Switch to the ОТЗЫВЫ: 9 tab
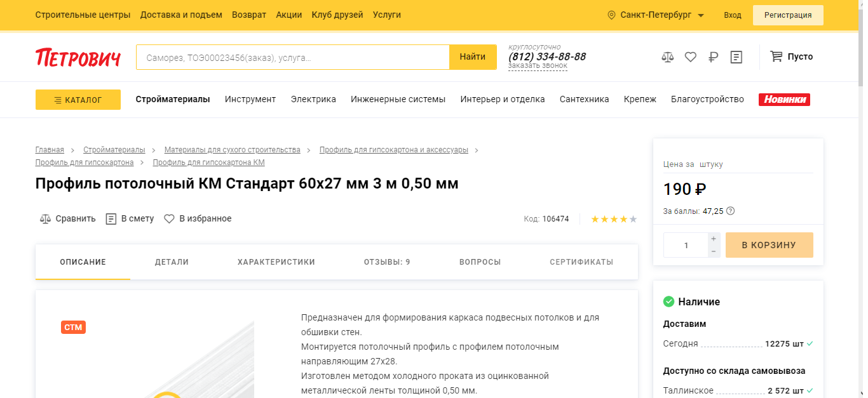The height and width of the screenshot is (398, 868). 387,262
